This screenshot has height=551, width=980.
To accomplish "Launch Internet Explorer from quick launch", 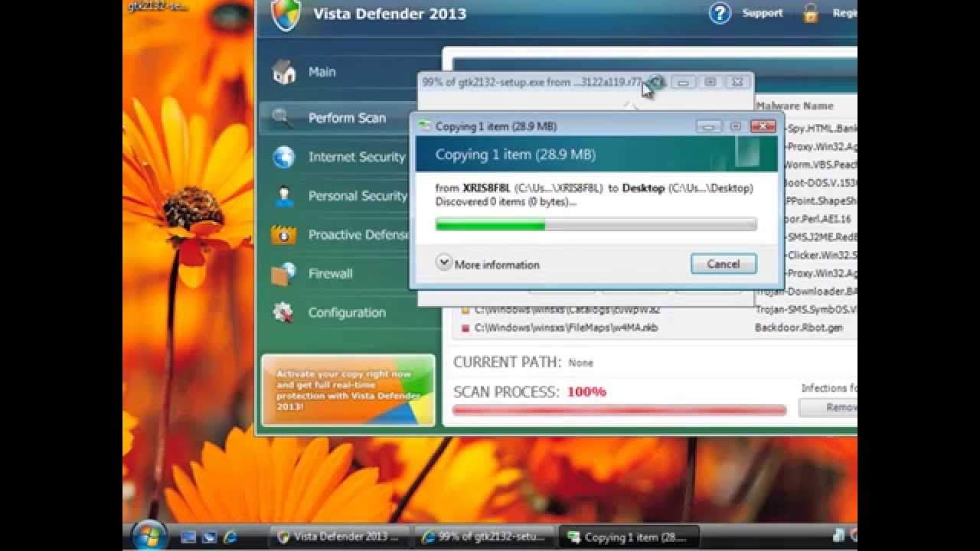I will [230, 537].
